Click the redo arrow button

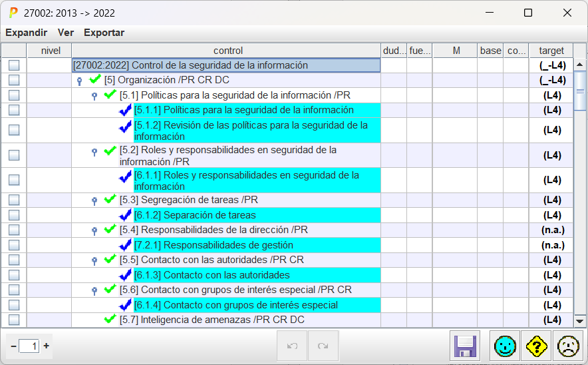323,346
